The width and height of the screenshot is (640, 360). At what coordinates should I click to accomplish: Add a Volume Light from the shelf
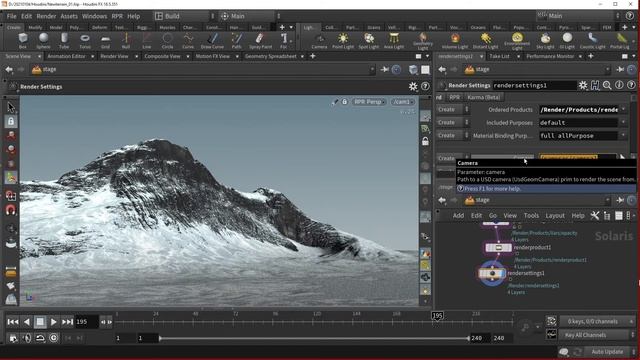click(455, 41)
